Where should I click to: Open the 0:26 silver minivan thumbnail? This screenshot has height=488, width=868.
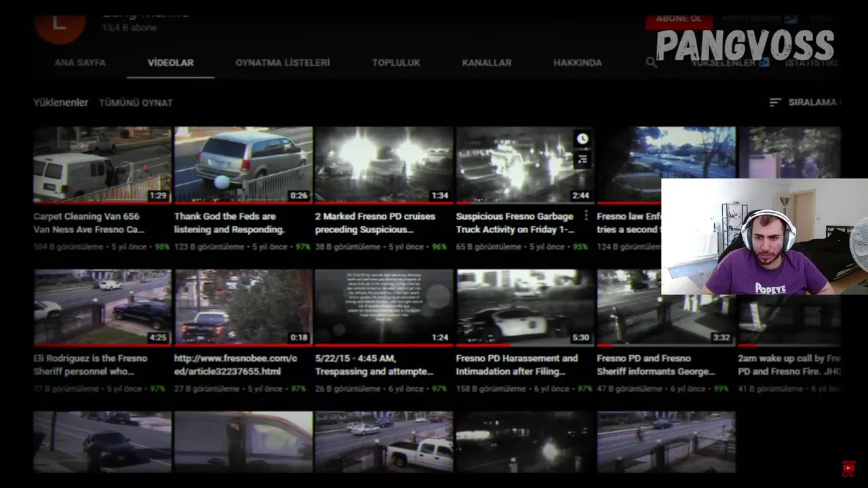(243, 165)
